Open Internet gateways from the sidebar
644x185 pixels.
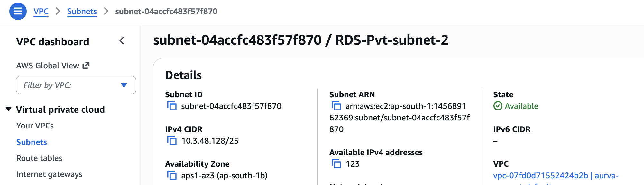click(x=49, y=174)
